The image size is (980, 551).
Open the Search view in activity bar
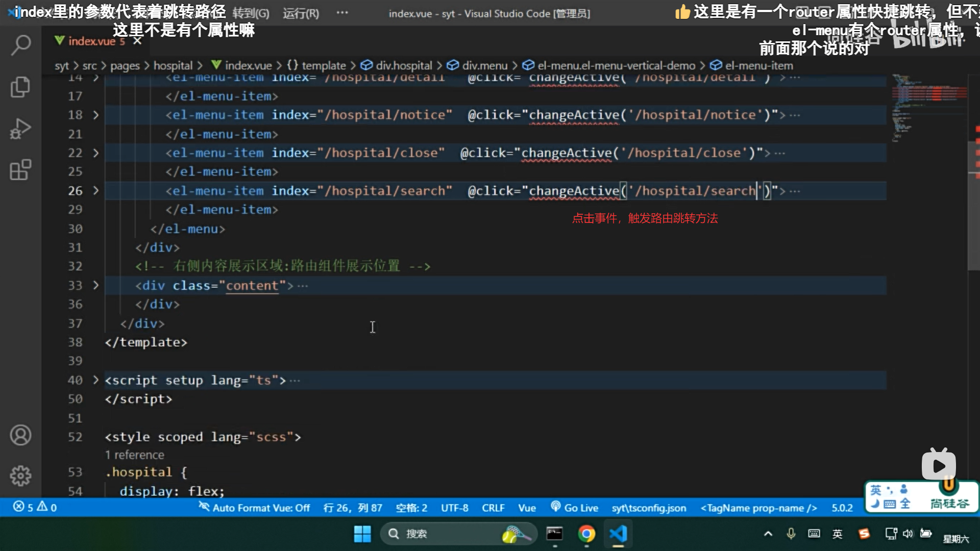[x=20, y=45]
